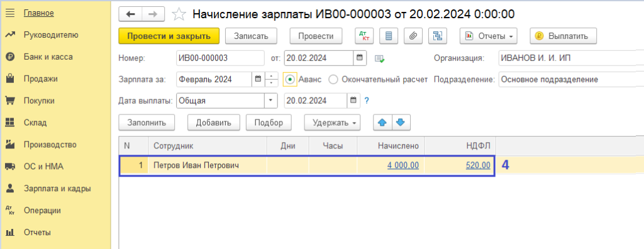The width and height of the screenshot is (644, 249).
Task: Select employee row Петров Иван Петрович
Action: pos(307,165)
